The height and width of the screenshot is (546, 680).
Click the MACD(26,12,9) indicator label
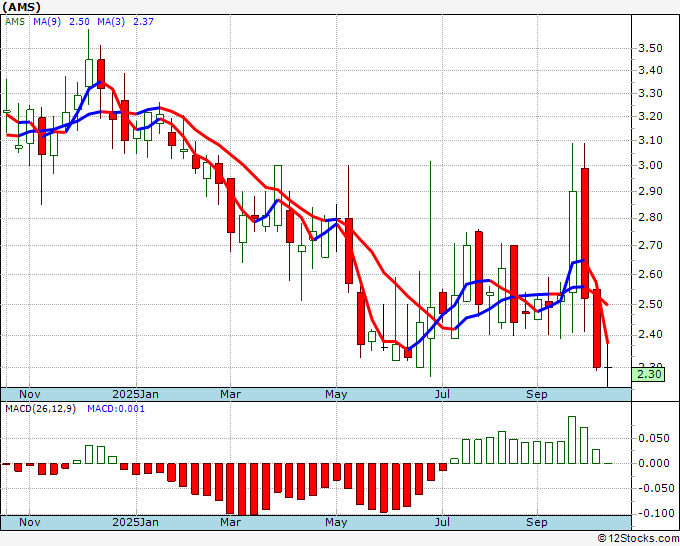(x=40, y=409)
